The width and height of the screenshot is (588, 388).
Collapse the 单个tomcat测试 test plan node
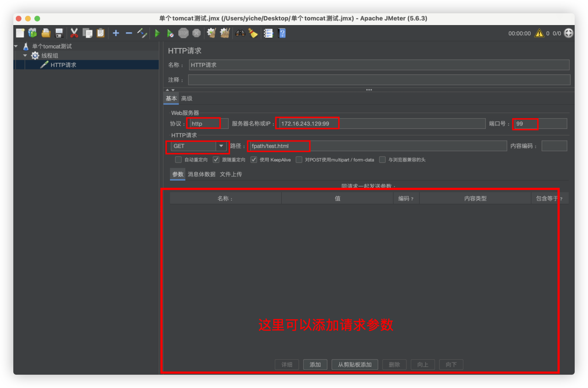pyautogui.click(x=16, y=46)
